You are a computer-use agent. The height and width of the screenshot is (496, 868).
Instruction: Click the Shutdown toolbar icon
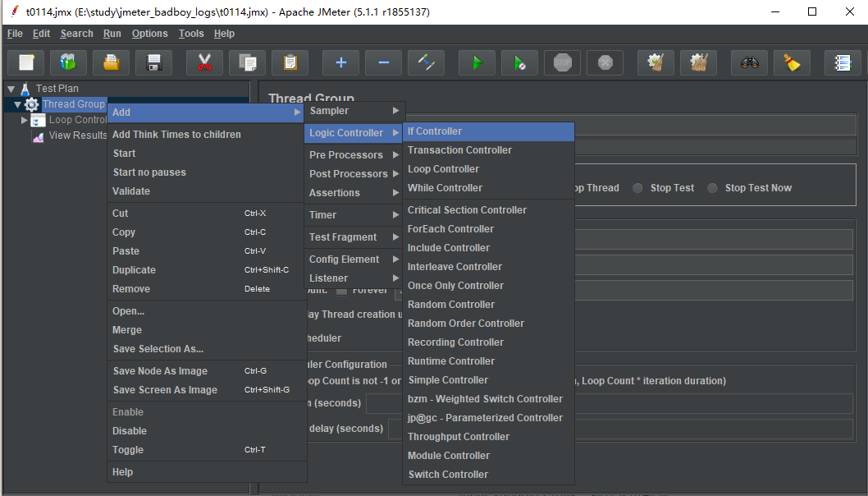pyautogui.click(x=605, y=62)
